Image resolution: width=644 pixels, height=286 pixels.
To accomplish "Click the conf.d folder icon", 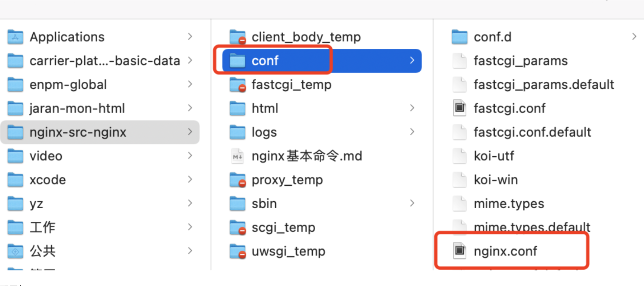I will (x=459, y=37).
